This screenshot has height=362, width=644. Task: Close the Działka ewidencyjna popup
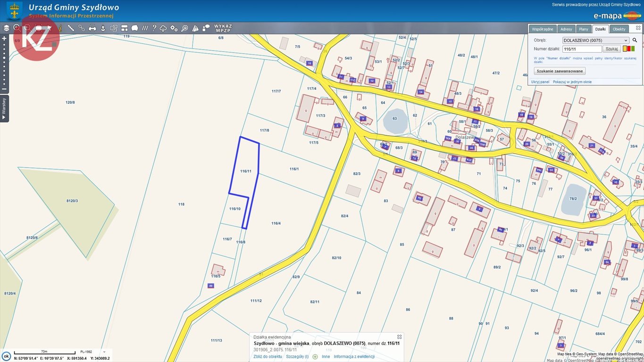click(x=399, y=337)
